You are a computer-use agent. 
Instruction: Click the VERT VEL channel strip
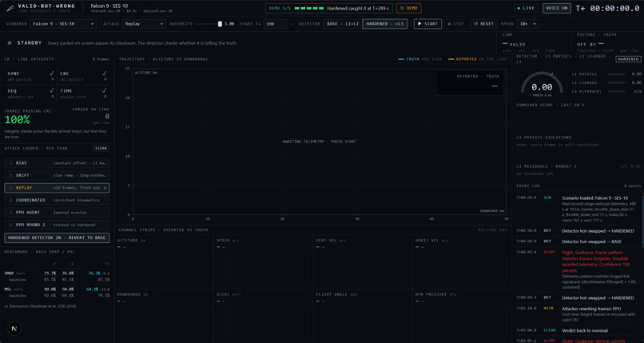point(363,261)
